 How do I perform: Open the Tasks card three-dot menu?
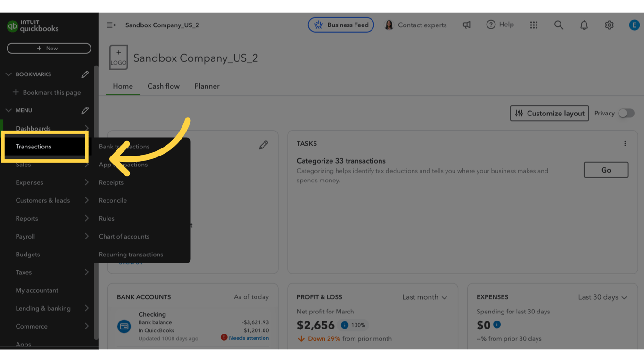625,144
